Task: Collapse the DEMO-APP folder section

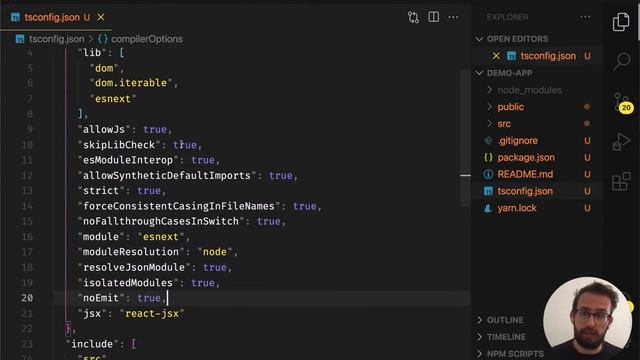Action: coord(509,73)
